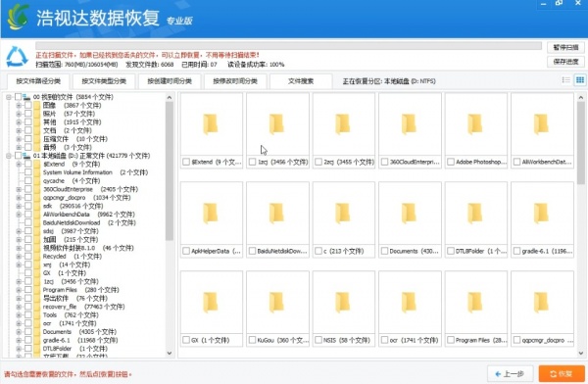Collapse the 01 本地磁盘 (D:) tree node

click(8, 156)
